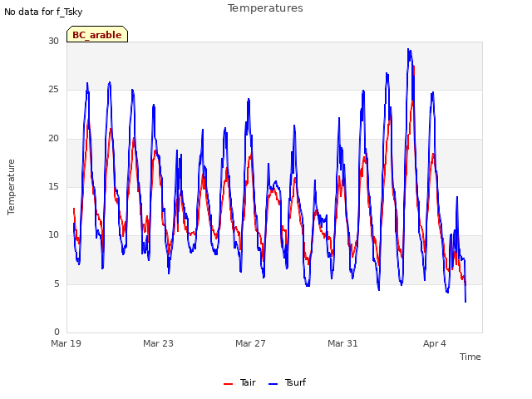Click the red Tair legend color marker
Screen dimensions: 532x399
point(228,384)
